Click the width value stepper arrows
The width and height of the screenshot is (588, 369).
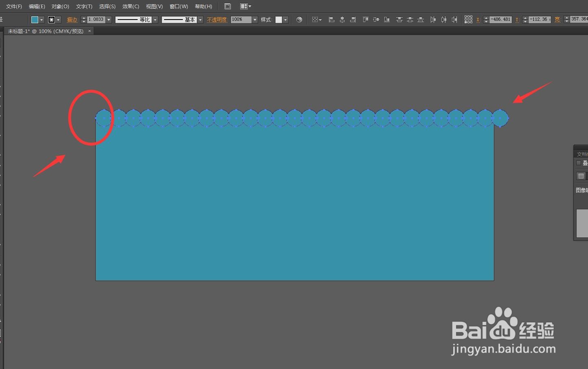[566, 20]
